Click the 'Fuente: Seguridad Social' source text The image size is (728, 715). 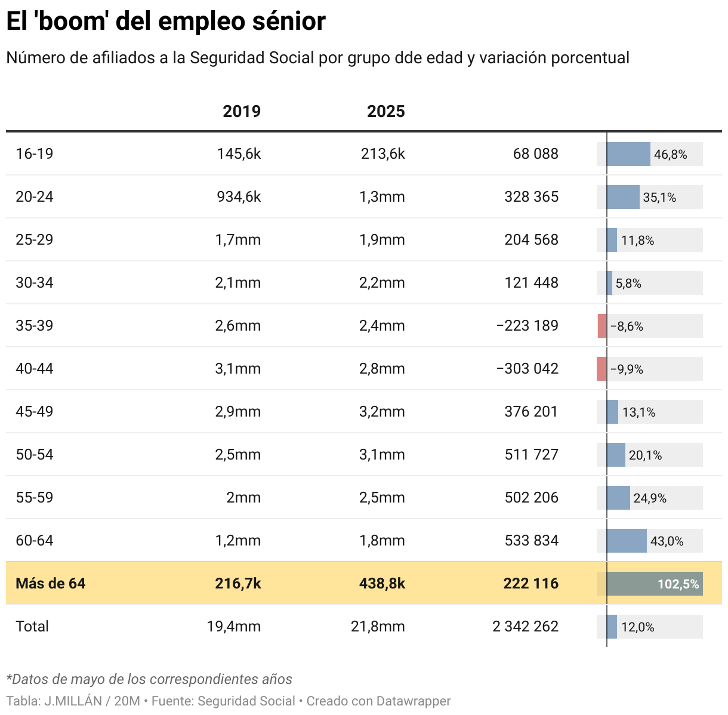click(x=223, y=701)
